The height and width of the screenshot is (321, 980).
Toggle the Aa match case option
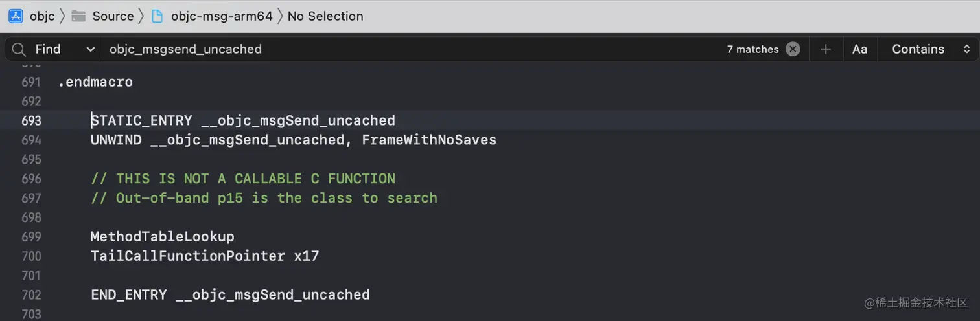click(859, 49)
